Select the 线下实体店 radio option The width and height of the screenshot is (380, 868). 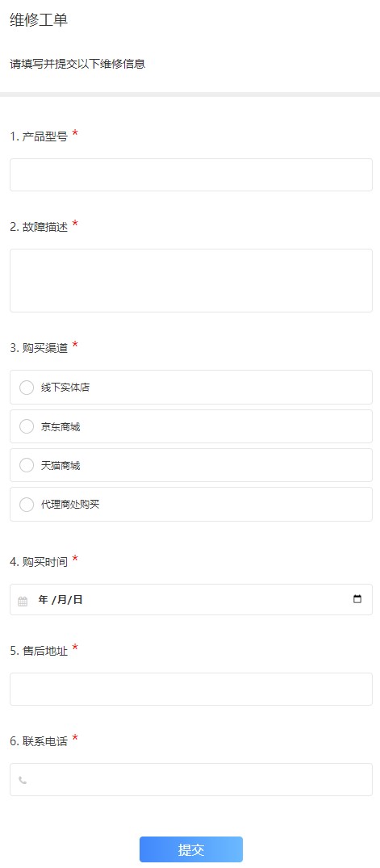(x=191, y=387)
